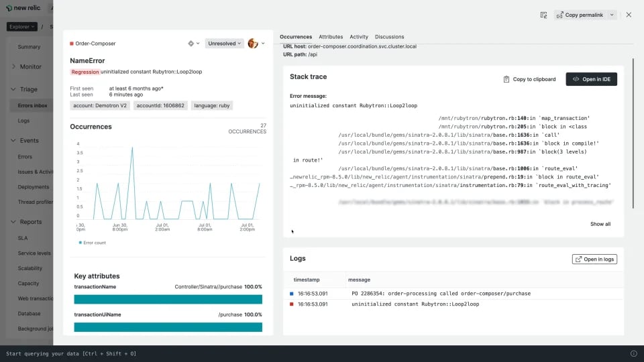Viewport: 644px width, 362px height.
Task: Click the red-marked log row uninitialized constant
Action: coord(453,304)
